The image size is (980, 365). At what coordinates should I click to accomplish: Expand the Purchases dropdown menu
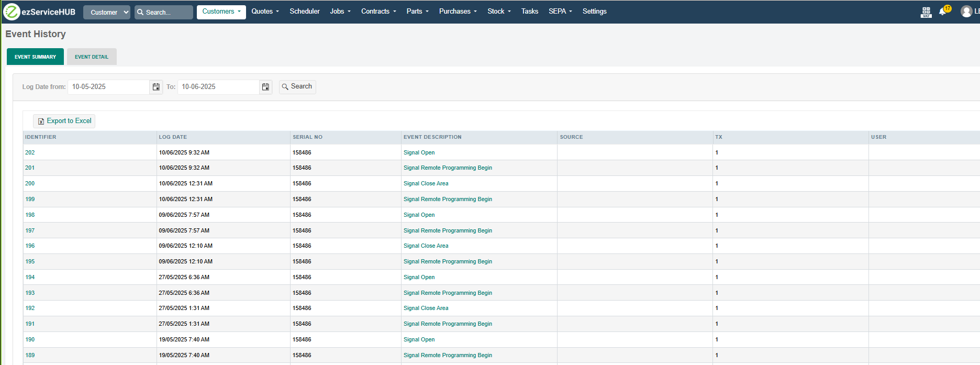coord(458,12)
